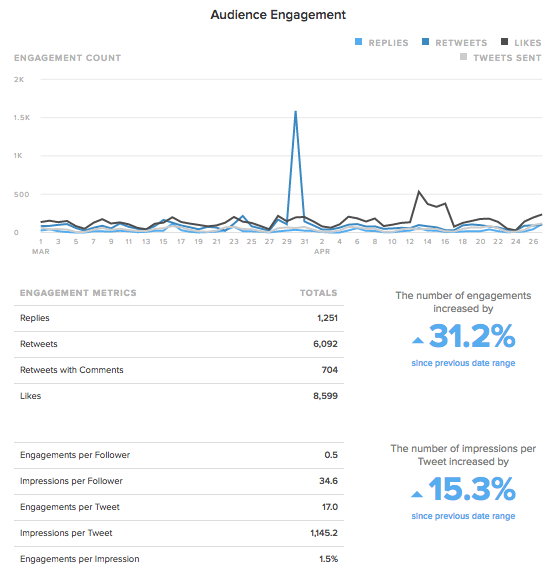
Task: Click the Likes legend color swatch
Action: pyautogui.click(x=504, y=42)
